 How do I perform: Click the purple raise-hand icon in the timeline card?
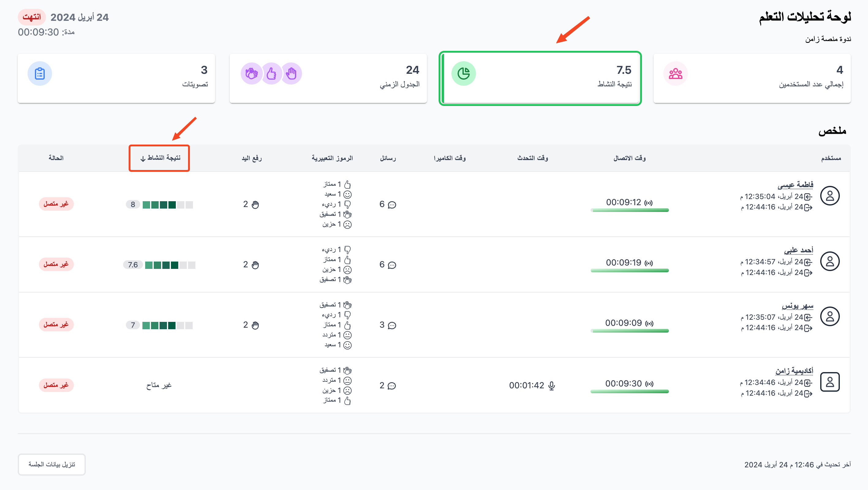292,73
